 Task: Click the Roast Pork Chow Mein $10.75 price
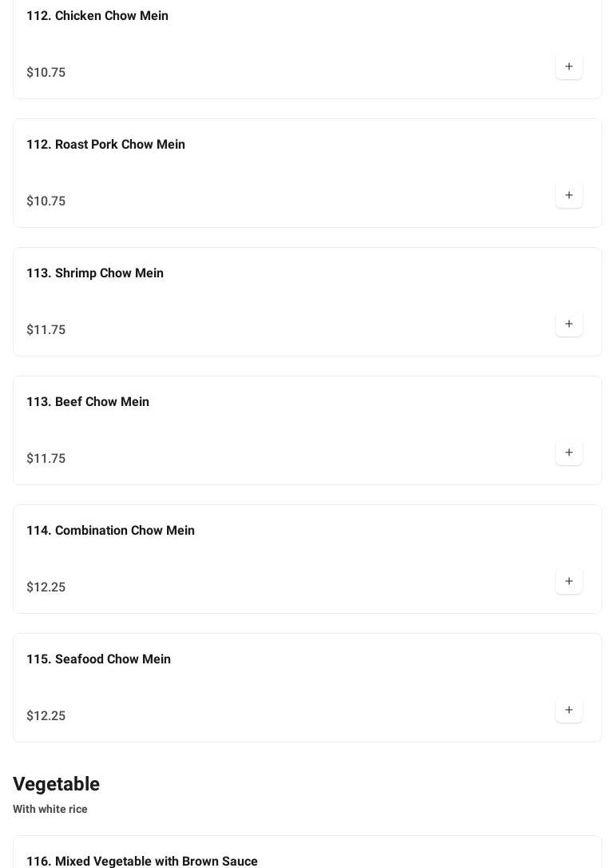click(x=46, y=201)
